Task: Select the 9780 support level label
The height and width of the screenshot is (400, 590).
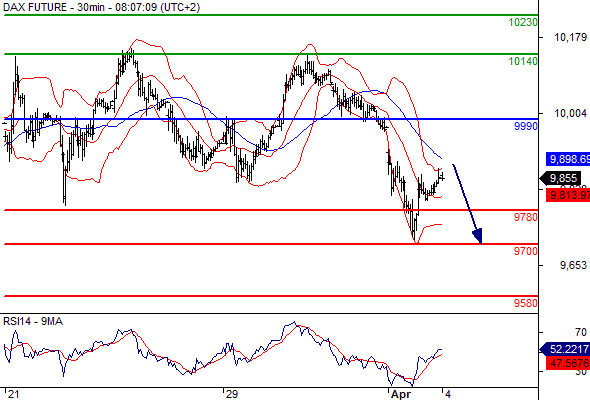Action: (x=526, y=217)
